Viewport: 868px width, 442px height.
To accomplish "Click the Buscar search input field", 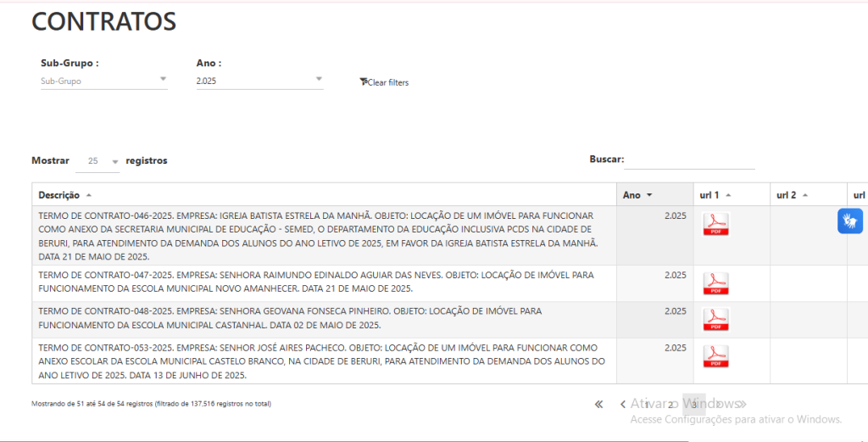I will (689, 159).
